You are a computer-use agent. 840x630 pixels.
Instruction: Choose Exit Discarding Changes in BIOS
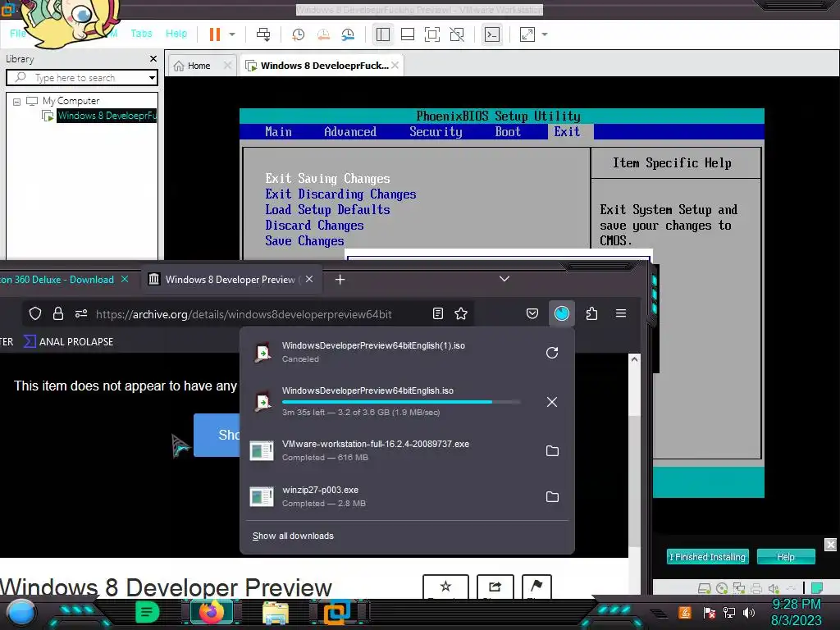tap(340, 194)
